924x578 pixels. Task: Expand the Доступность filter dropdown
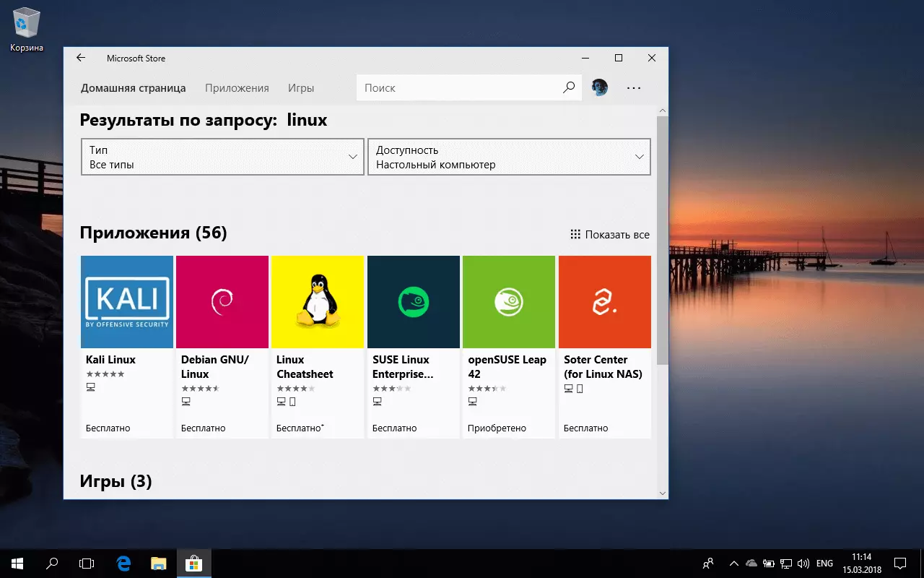point(510,157)
